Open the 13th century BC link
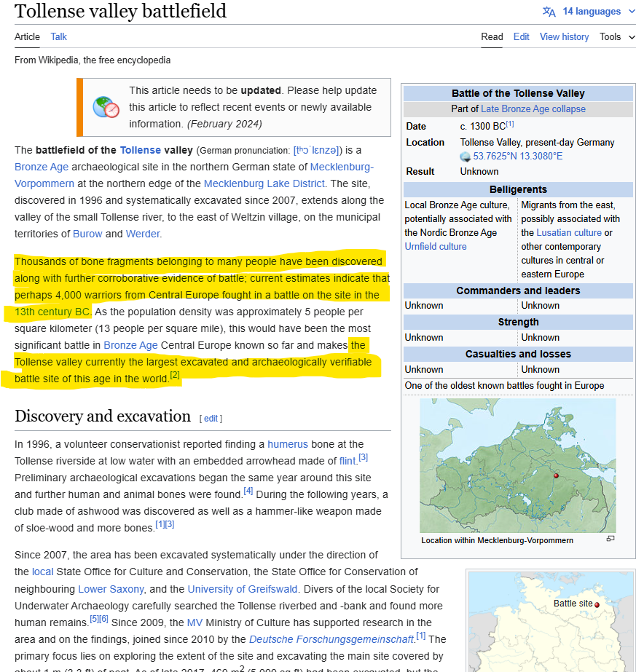 coord(52,312)
